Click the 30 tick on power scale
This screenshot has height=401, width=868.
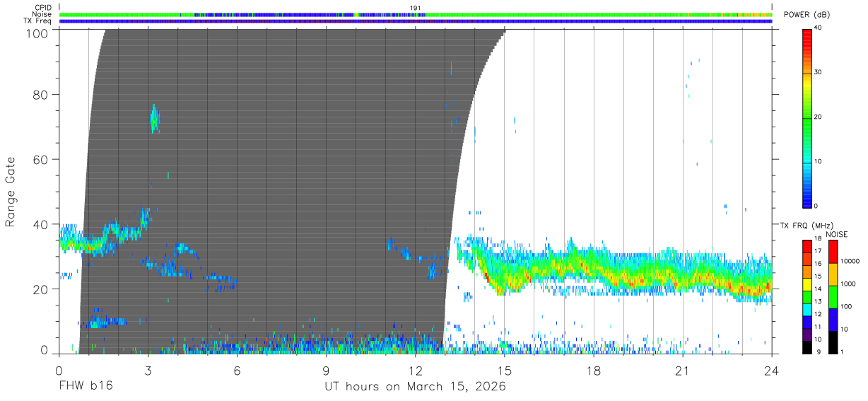(x=819, y=73)
